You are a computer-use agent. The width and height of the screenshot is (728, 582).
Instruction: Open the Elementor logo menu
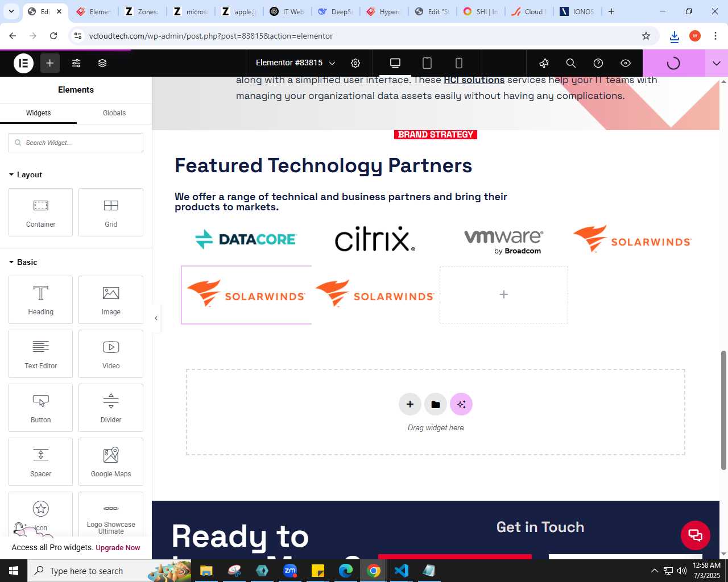pos(24,63)
